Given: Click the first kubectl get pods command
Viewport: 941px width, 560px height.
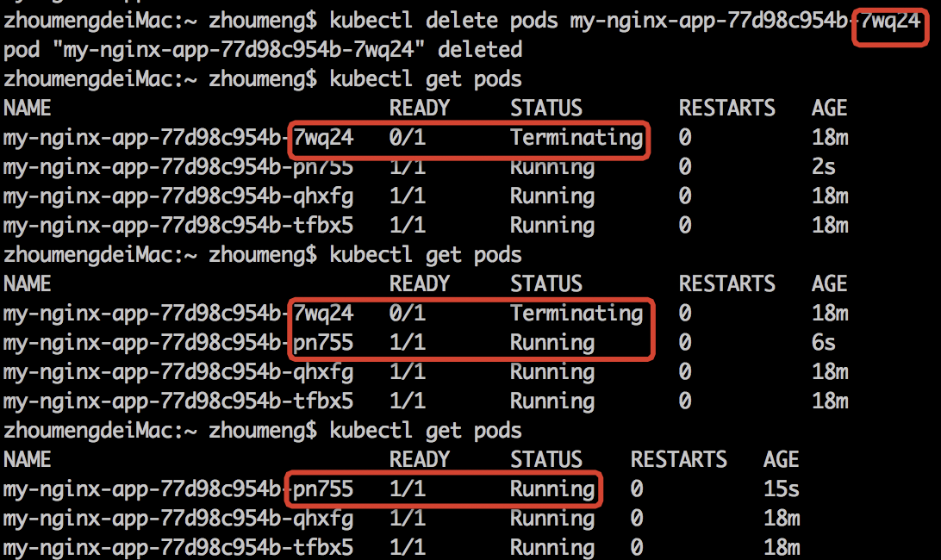Looking at the screenshot, I should (426, 79).
